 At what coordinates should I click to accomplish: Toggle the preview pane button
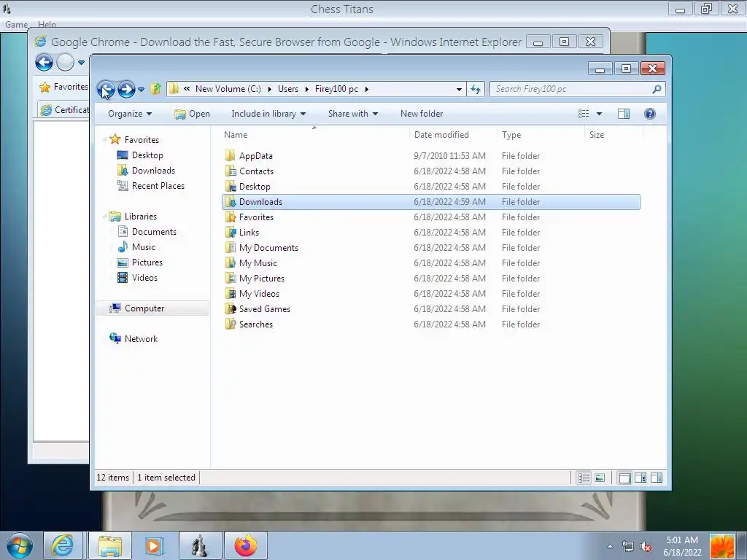624,114
